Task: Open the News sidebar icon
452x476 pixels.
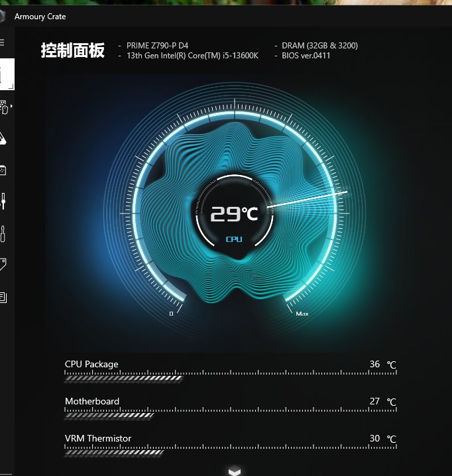Action: (3, 297)
